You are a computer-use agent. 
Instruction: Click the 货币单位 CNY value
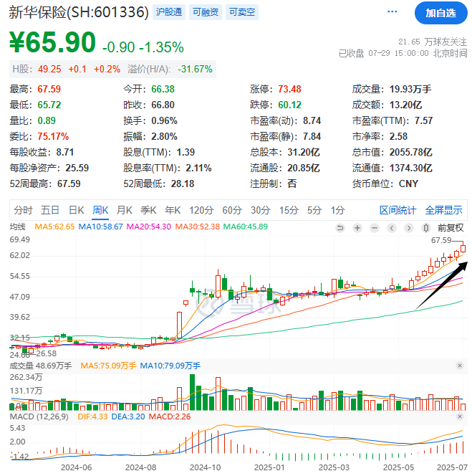(x=408, y=184)
